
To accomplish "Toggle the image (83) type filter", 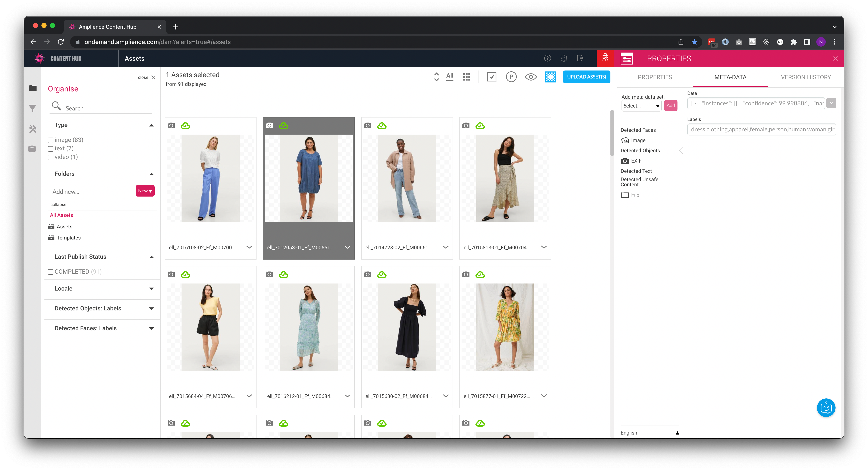I will pyautogui.click(x=51, y=140).
